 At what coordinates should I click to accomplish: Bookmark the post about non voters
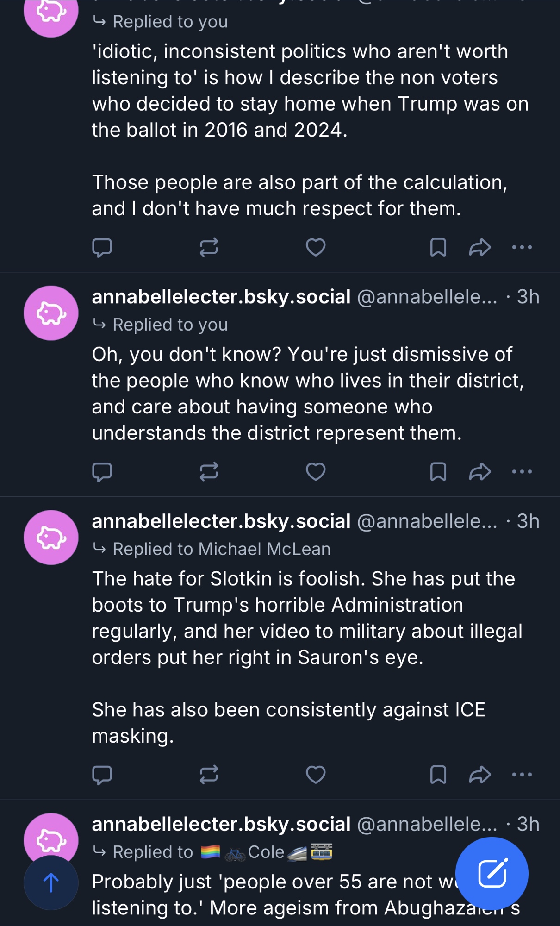[x=438, y=247]
